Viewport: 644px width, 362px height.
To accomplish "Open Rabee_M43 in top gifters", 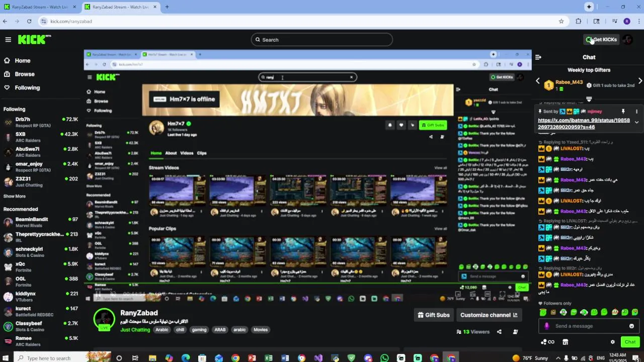I will (569, 82).
